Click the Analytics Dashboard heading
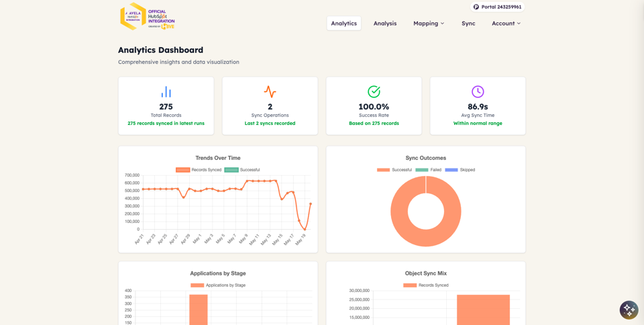This screenshot has height=325, width=644. point(160,50)
